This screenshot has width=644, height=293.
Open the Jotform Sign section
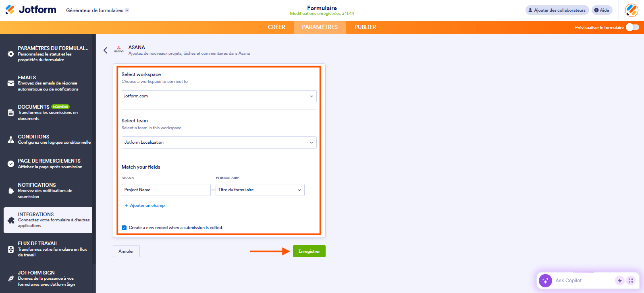(x=48, y=279)
